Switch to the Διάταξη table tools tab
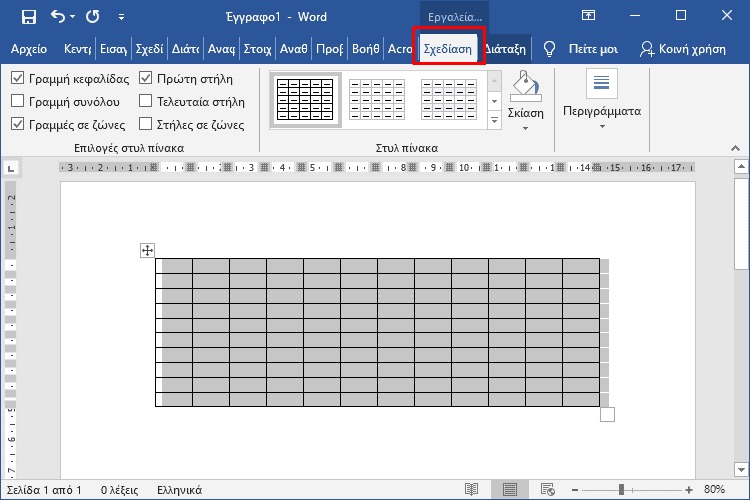The image size is (750, 500). [x=506, y=49]
